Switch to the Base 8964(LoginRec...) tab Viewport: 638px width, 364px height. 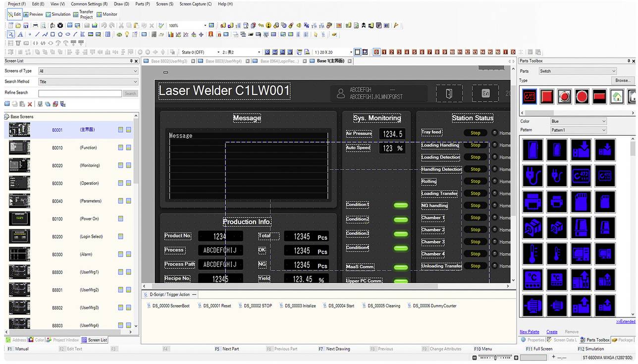(x=280, y=61)
